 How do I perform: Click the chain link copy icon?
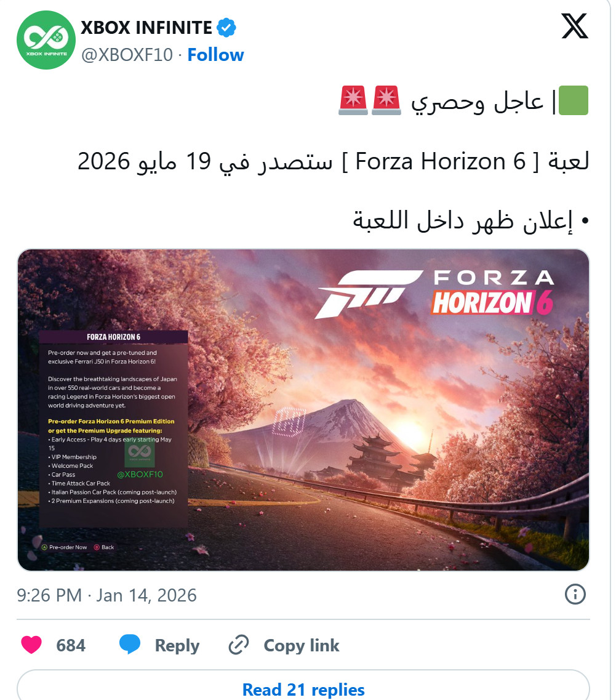click(238, 645)
